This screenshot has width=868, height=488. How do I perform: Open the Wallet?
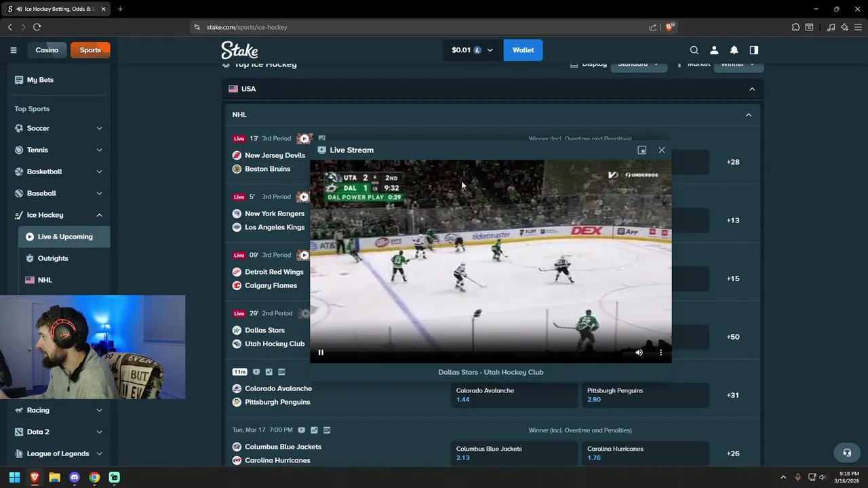(x=523, y=50)
